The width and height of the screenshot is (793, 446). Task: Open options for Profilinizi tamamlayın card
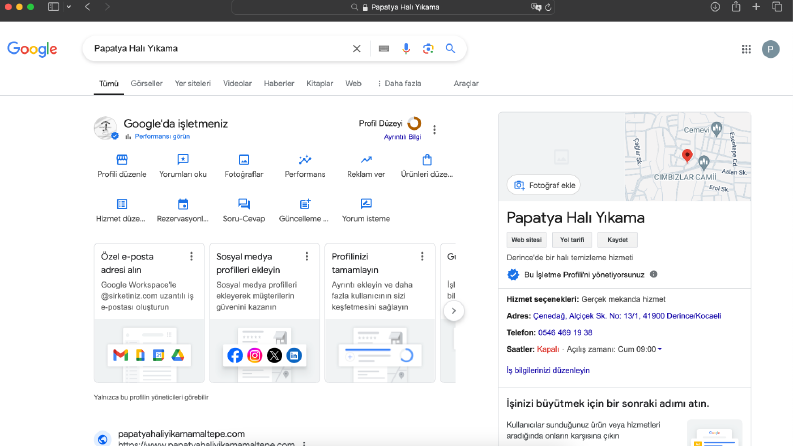coord(422,256)
